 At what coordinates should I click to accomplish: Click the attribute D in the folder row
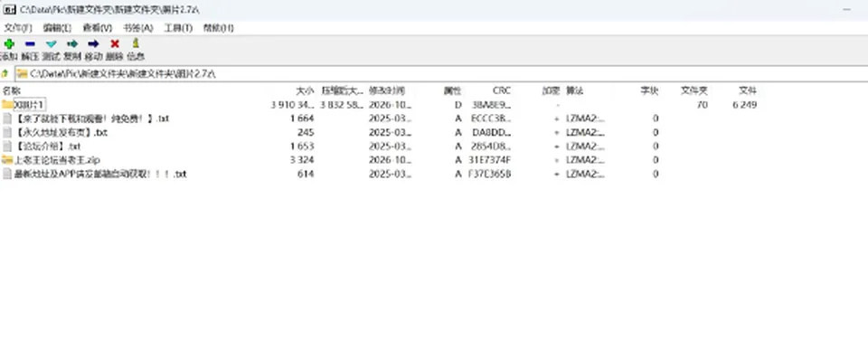(x=458, y=105)
